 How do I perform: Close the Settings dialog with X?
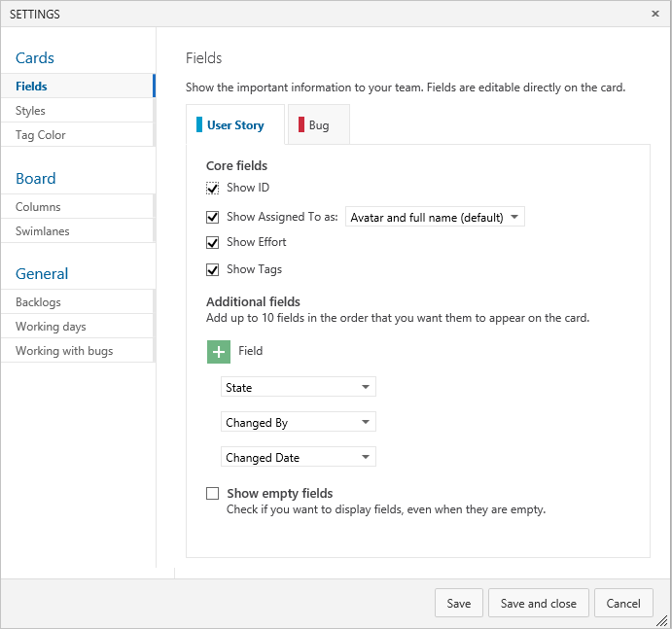(654, 14)
